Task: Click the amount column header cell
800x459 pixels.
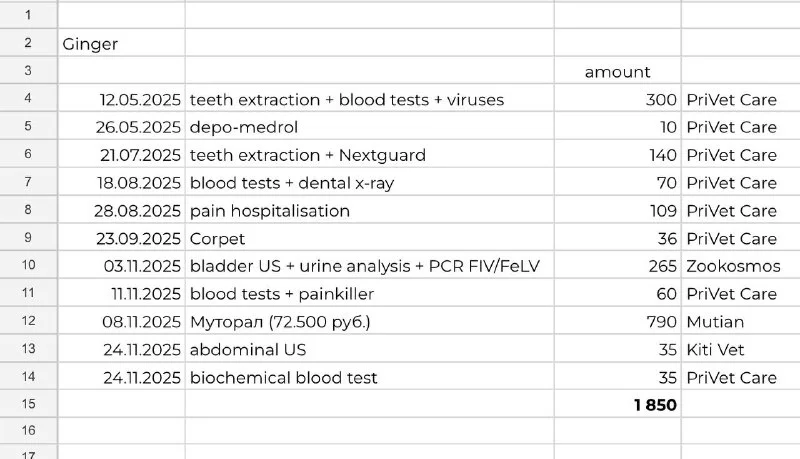Action: point(617,72)
